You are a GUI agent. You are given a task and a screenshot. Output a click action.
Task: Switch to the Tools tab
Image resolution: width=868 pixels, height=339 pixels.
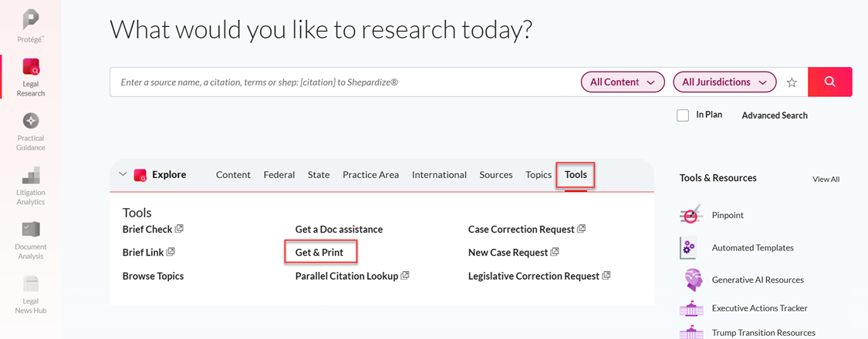click(x=576, y=175)
